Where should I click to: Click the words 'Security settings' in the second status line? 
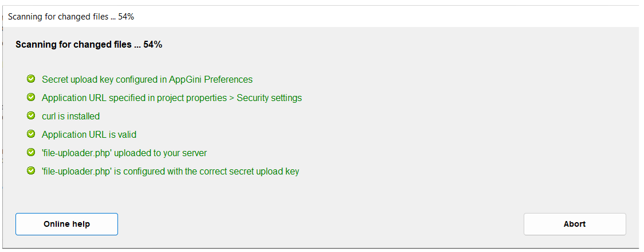(269, 98)
